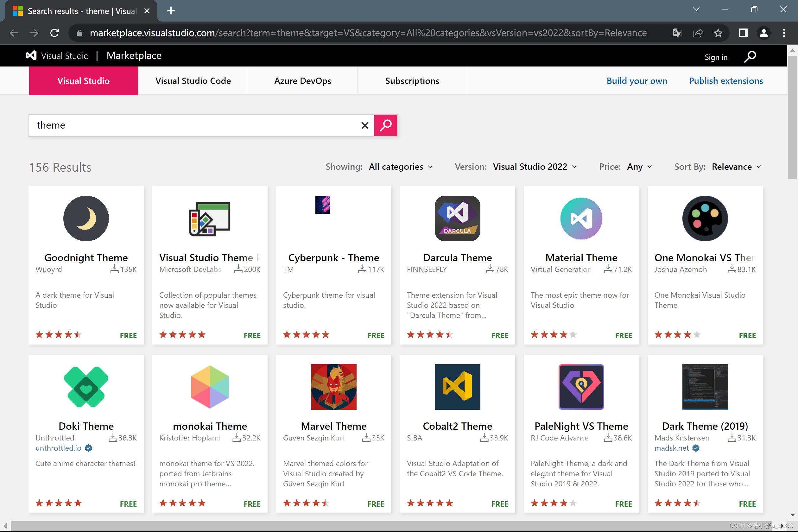Screen dimensions: 798x532
Task: Click the Goodnight Theme moon icon
Action: coord(86,218)
